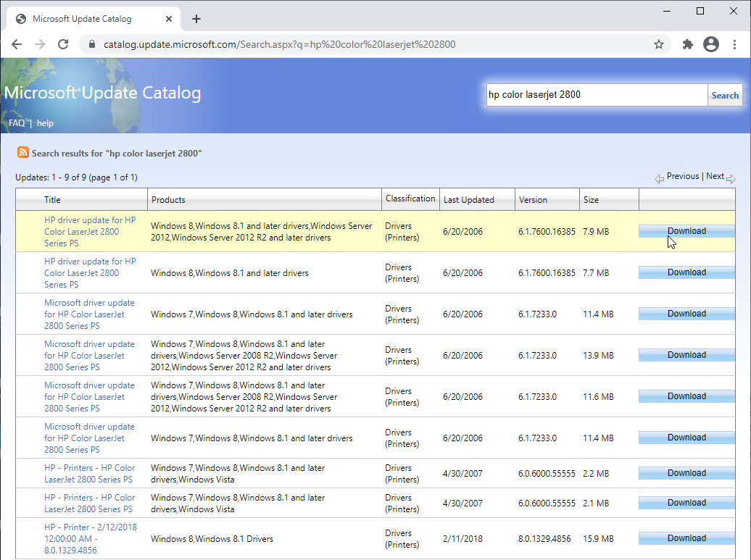Screen dimensions: 751x560
Task: Sort results by the Title column
Action: [52, 200]
